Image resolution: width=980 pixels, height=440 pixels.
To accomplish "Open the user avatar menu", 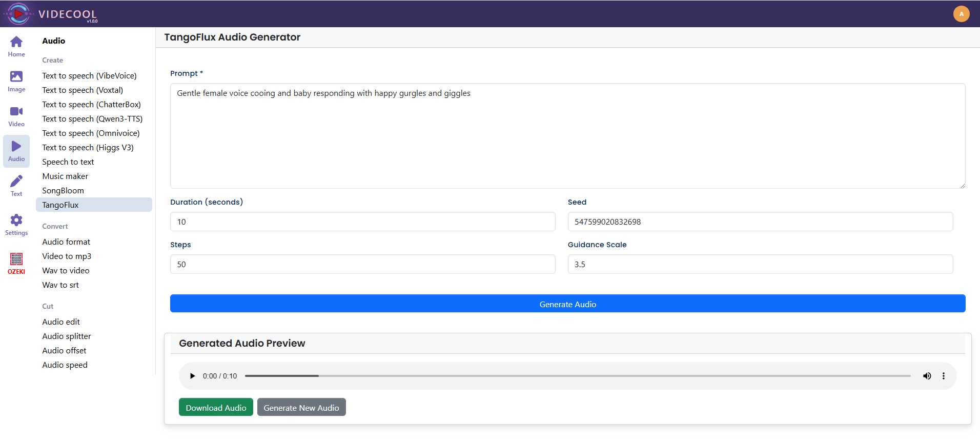I will point(961,14).
